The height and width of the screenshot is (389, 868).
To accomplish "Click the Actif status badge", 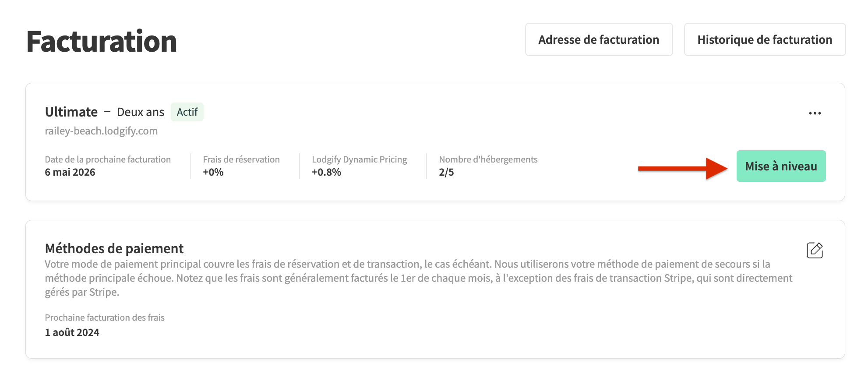I will pos(187,112).
